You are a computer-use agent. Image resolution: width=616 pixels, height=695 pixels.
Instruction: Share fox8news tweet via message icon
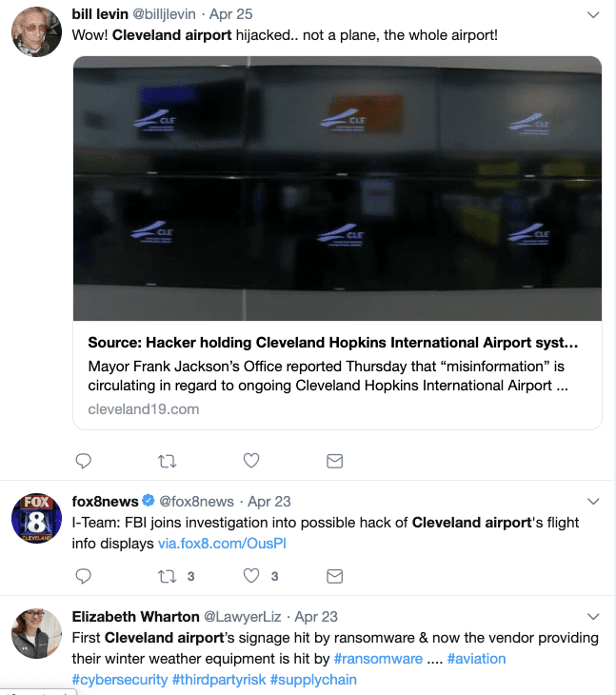pyautogui.click(x=335, y=576)
